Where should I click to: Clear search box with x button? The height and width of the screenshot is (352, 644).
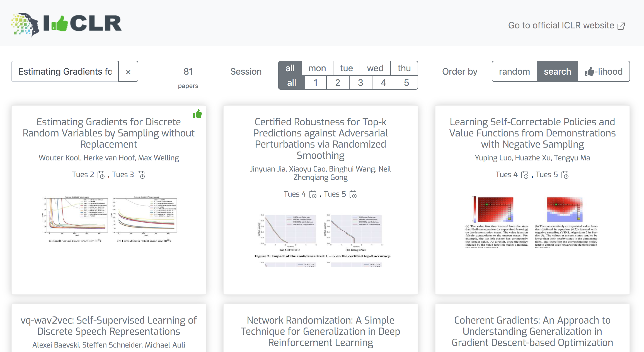(128, 72)
